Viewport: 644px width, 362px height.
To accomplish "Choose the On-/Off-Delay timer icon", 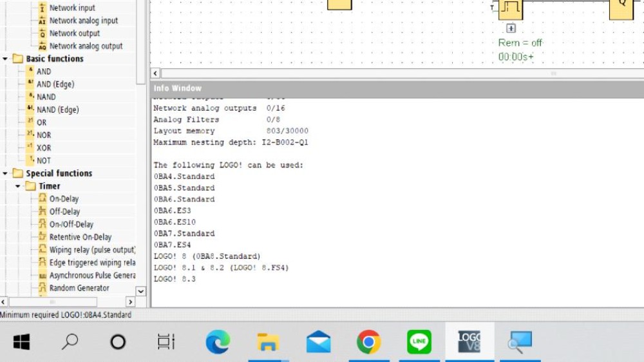I will pyautogui.click(x=43, y=224).
